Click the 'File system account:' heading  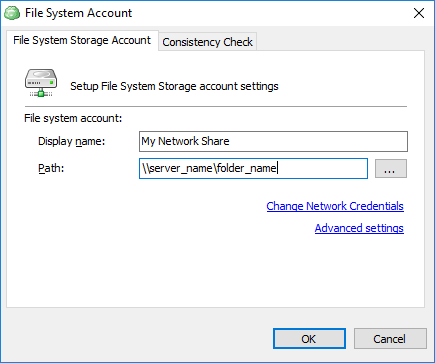[x=73, y=118]
